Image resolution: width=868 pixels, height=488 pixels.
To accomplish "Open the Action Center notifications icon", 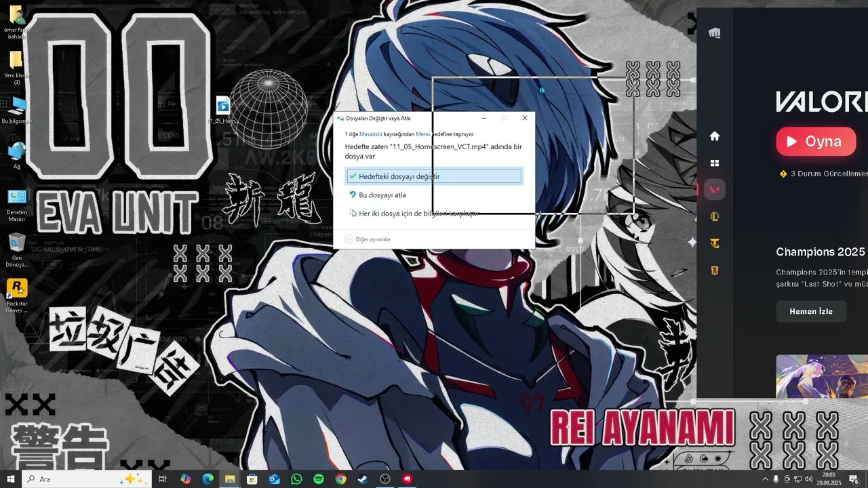I will coord(854,479).
